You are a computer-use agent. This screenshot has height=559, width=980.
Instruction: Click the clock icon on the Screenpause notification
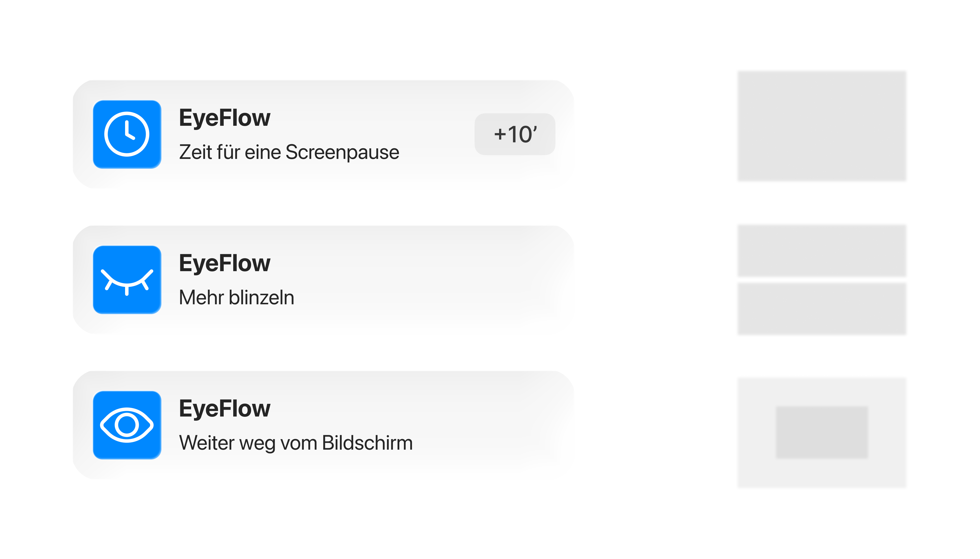(x=127, y=134)
